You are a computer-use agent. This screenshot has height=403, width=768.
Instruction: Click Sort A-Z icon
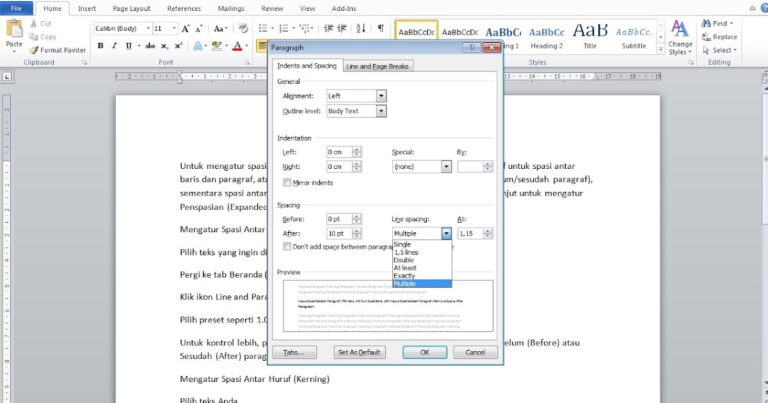[x=361, y=28]
